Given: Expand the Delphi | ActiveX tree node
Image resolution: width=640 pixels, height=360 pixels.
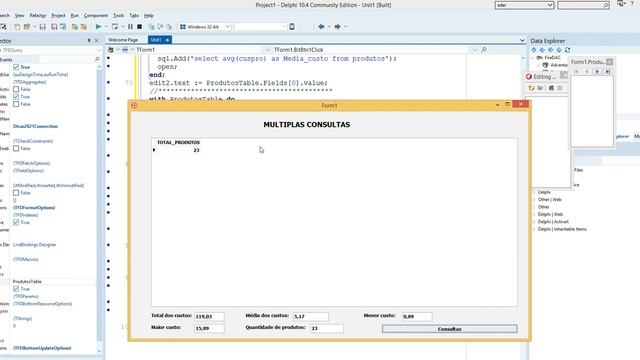Looking at the screenshot, I should pyautogui.click(x=534, y=222).
